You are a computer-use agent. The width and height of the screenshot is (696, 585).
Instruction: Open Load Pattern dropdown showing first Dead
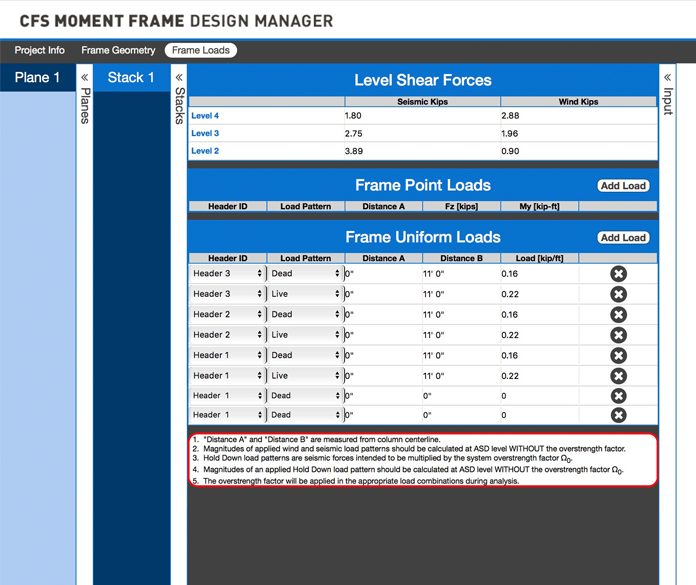coord(304,273)
